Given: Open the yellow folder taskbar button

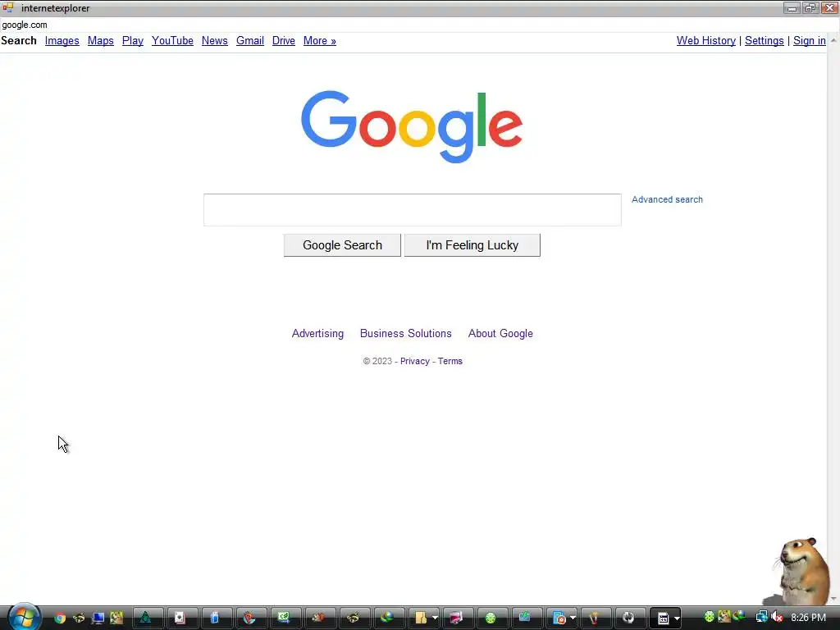Looking at the screenshot, I should click(x=421, y=619).
